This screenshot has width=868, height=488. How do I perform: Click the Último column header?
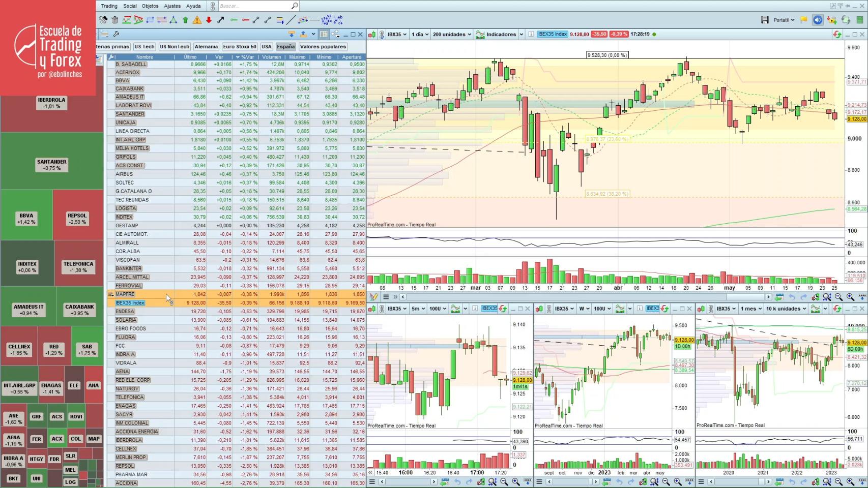point(190,57)
